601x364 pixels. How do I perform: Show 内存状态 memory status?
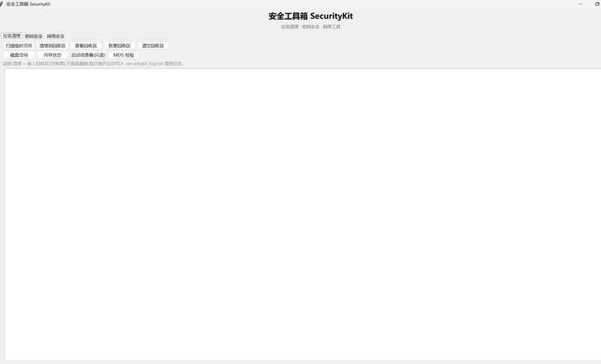[x=53, y=55]
